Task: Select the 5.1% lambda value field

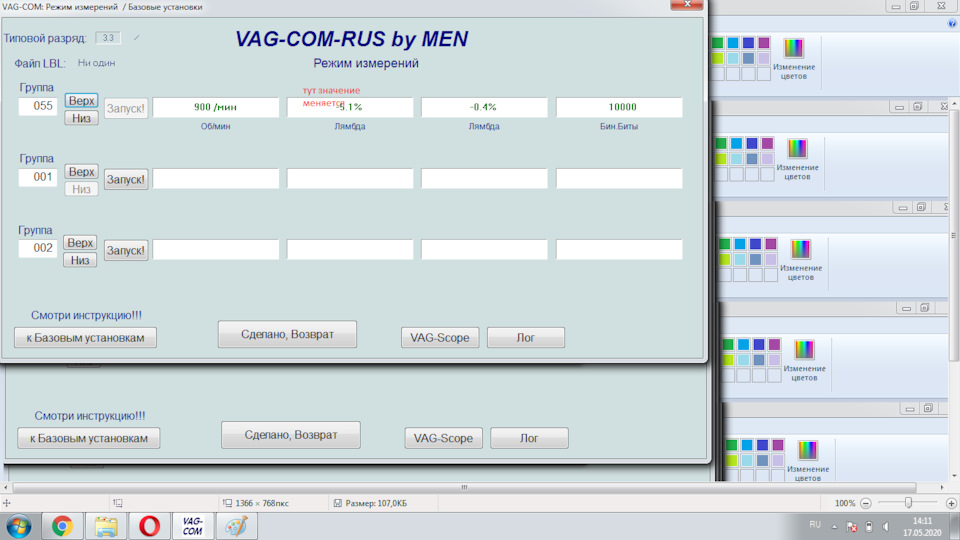Action: click(x=350, y=107)
